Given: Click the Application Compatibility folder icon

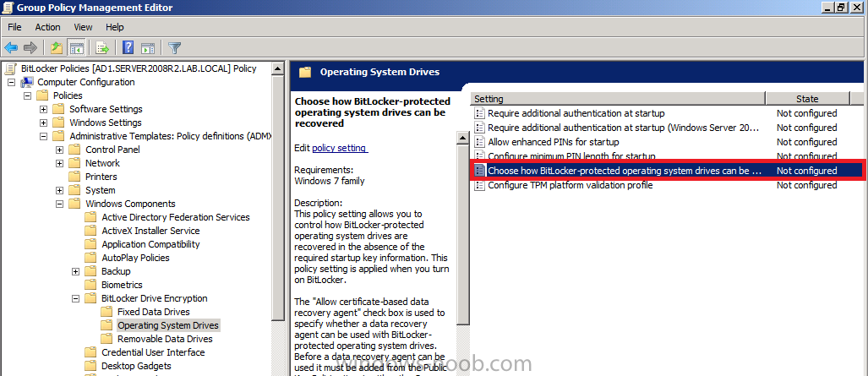Looking at the screenshot, I should pyautogui.click(x=90, y=244).
